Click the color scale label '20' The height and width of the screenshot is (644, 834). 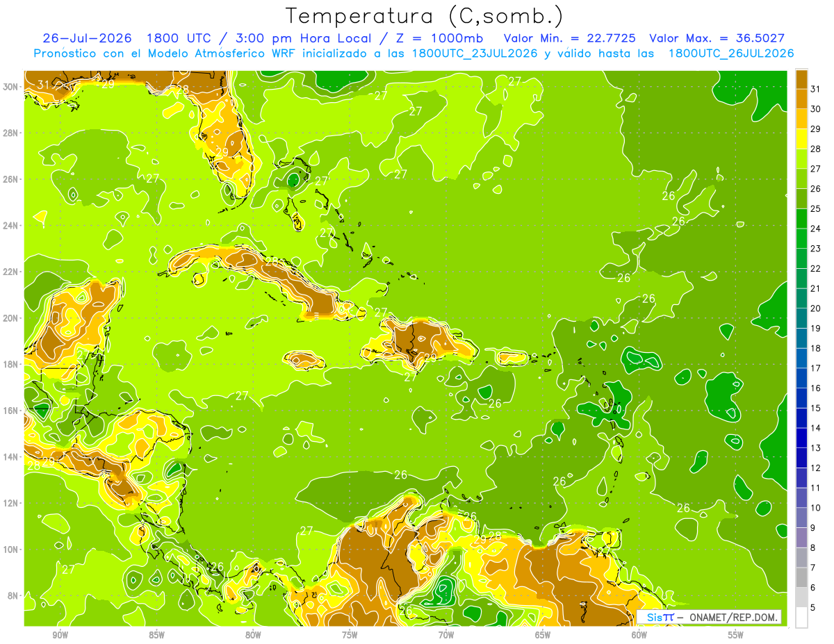point(816,308)
